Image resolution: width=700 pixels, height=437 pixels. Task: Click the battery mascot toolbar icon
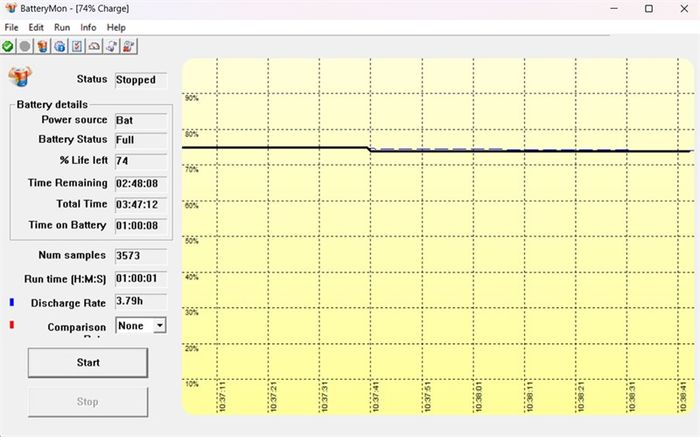[42, 46]
